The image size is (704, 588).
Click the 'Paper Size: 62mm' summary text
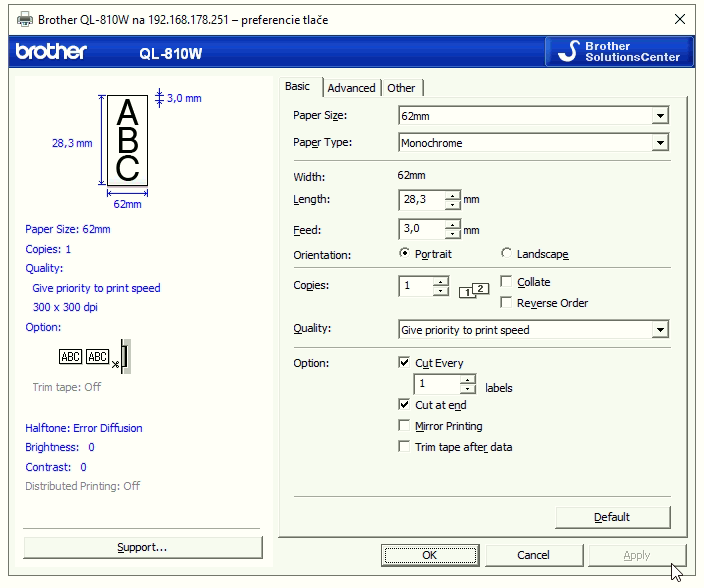68,229
